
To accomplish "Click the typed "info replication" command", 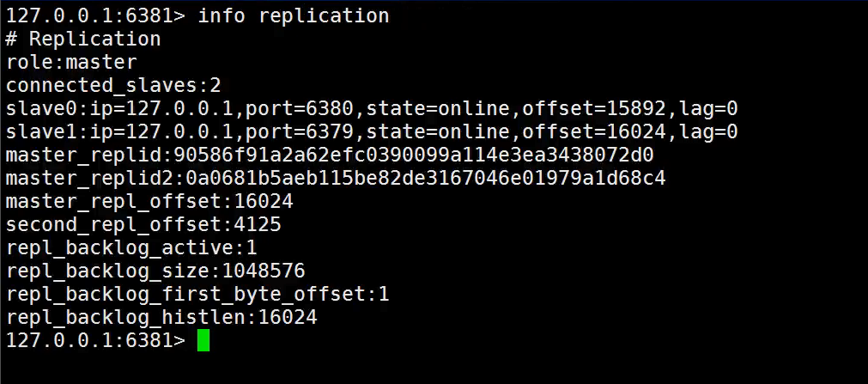I will tap(294, 16).
